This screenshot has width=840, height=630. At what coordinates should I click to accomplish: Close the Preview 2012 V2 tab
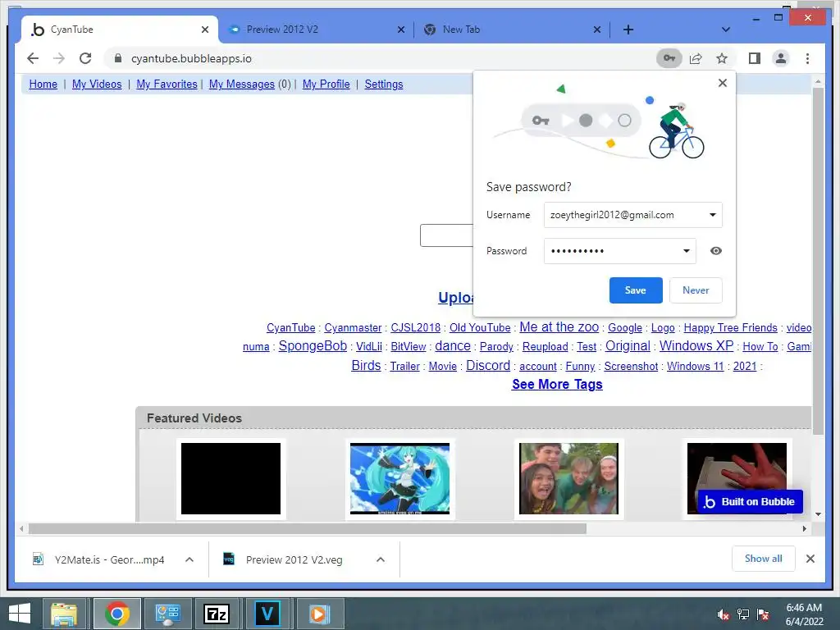coord(400,30)
